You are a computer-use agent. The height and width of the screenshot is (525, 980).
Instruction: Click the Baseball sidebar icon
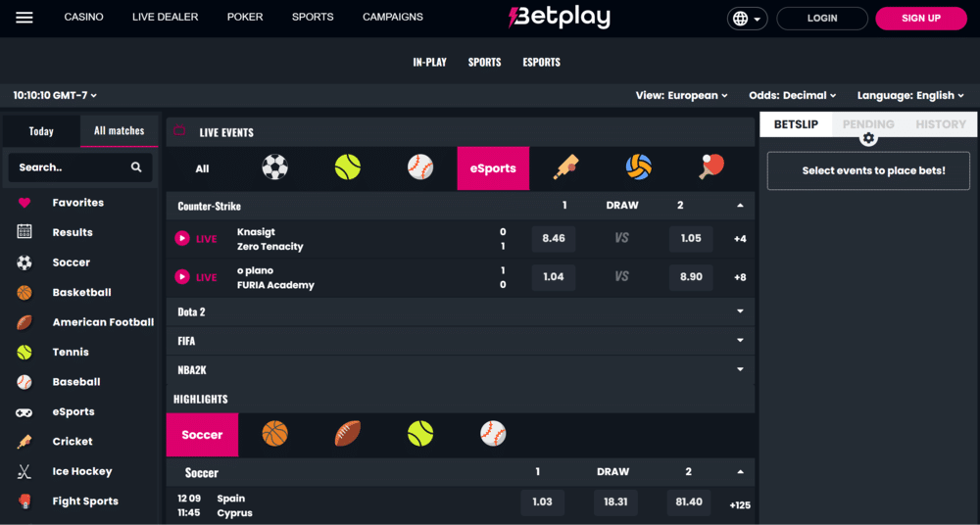click(x=24, y=382)
